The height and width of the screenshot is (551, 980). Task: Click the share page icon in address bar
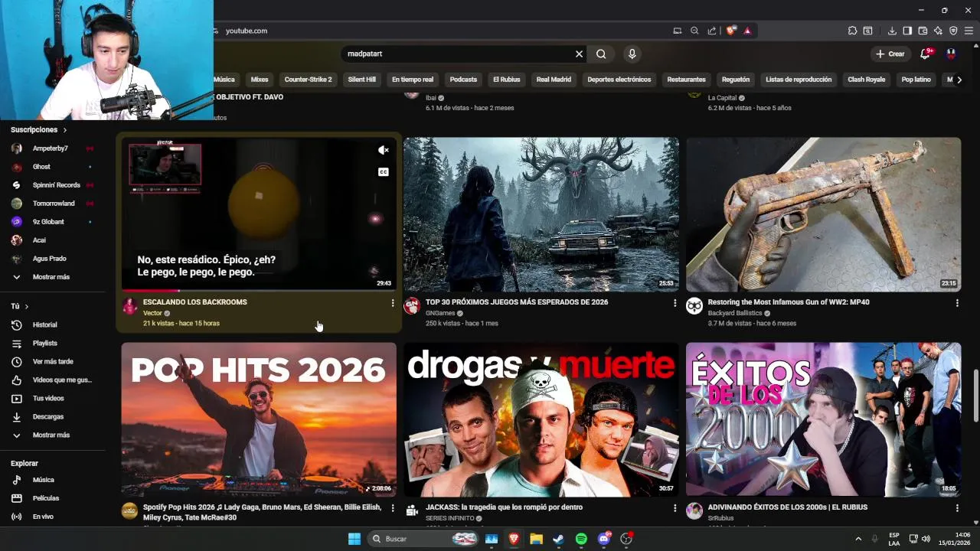click(x=712, y=31)
